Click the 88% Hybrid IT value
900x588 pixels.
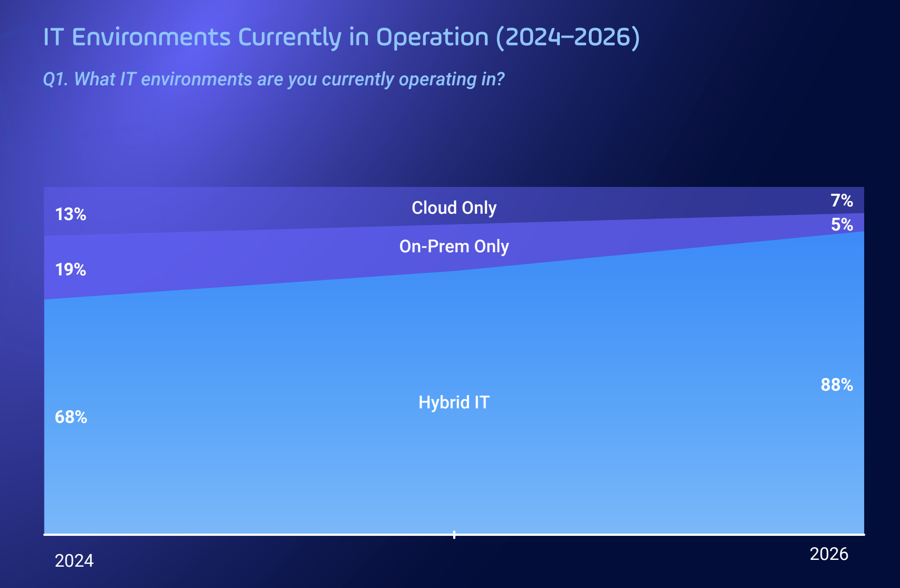pyautogui.click(x=837, y=385)
